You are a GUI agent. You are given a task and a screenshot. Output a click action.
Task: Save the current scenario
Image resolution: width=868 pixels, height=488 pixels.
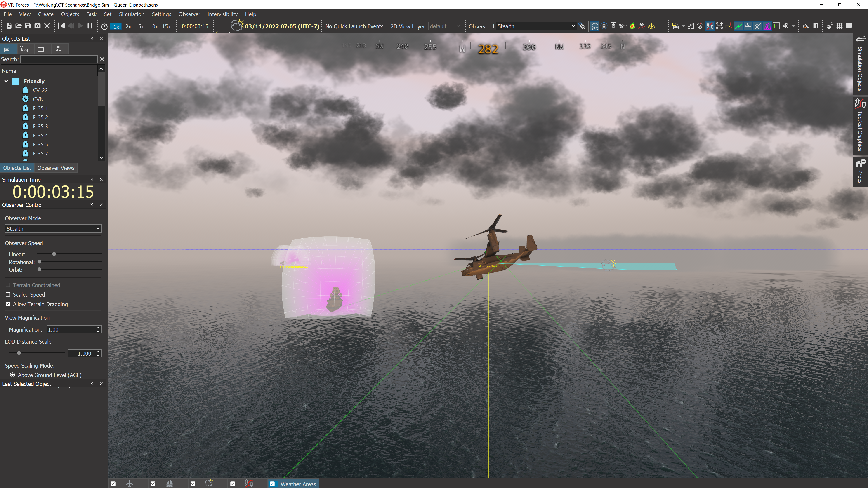28,26
